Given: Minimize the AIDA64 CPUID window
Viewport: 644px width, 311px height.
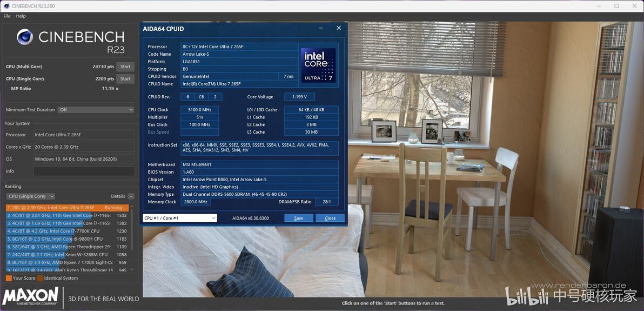Looking at the screenshot, I should pos(321,28).
